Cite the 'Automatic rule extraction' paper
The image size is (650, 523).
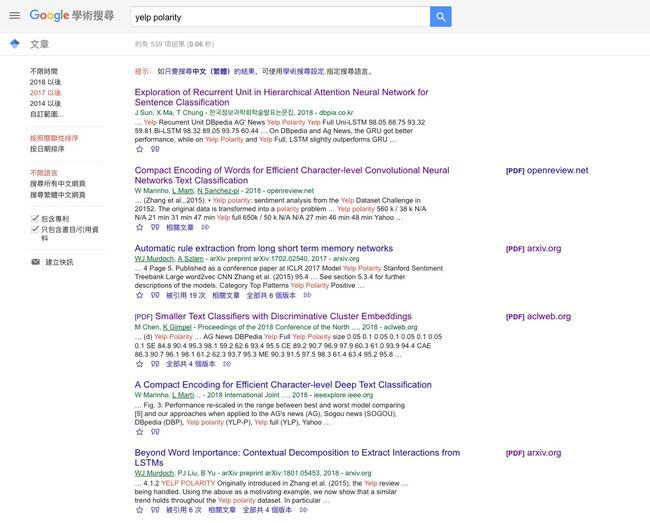[x=155, y=295]
